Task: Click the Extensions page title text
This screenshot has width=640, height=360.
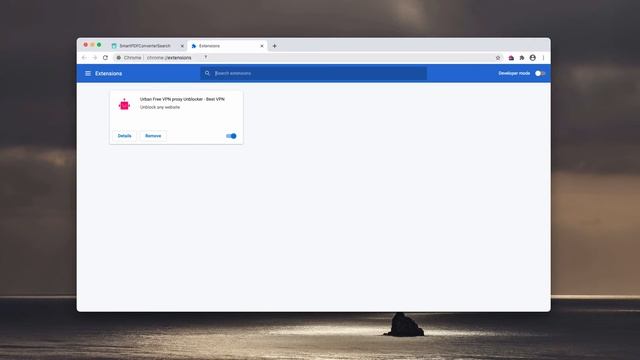Action: tap(109, 73)
